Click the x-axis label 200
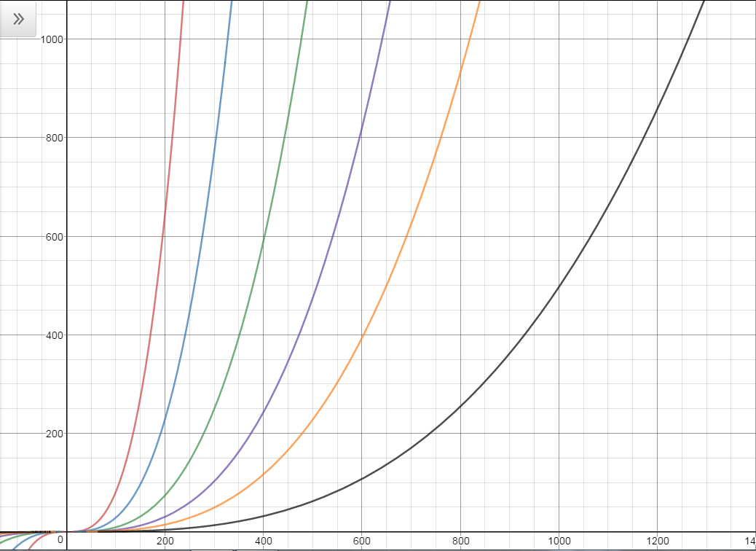The image size is (756, 551). click(165, 541)
